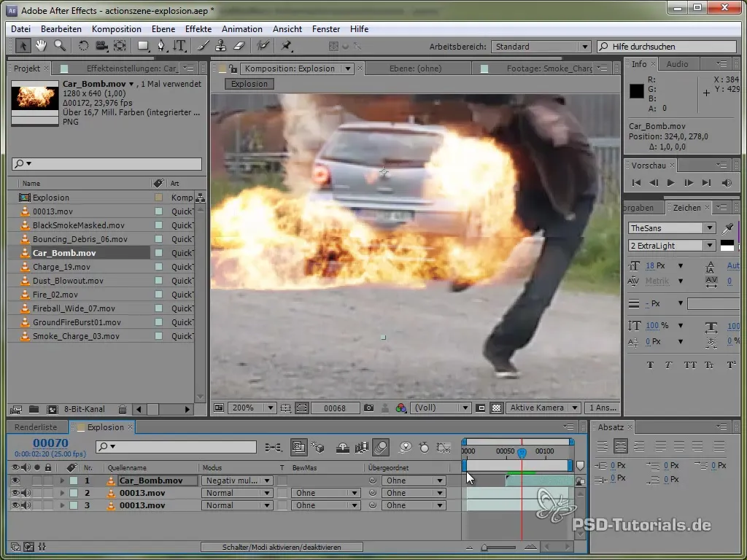Select the Horizontal Type tool

point(179,46)
